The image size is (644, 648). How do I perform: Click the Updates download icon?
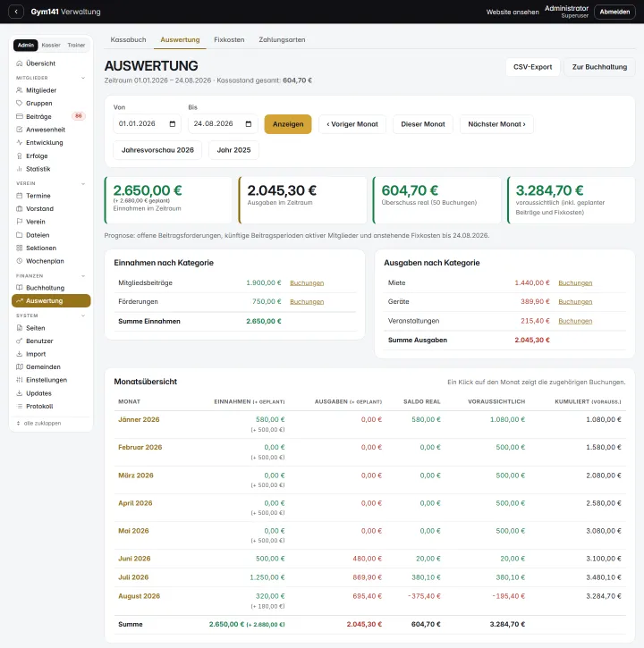(19, 393)
